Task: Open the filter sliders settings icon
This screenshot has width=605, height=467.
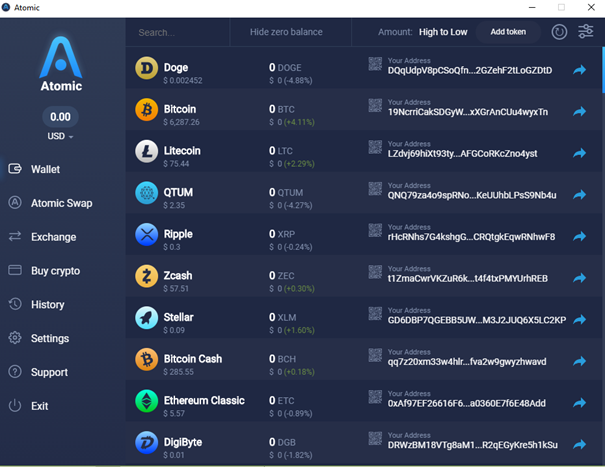Action: (585, 32)
